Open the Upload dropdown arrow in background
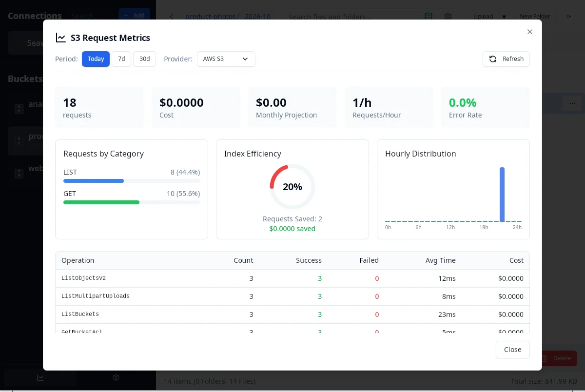585x392 pixels. pyautogui.click(x=504, y=17)
